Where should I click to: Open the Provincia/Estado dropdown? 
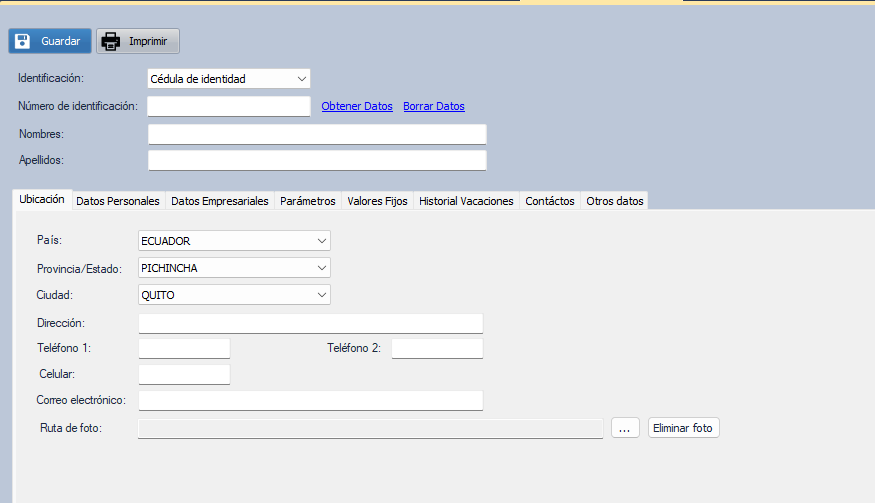[x=234, y=268]
